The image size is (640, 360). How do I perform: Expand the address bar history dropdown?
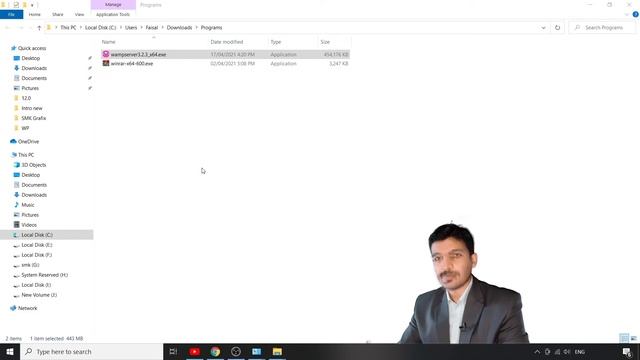(x=543, y=28)
